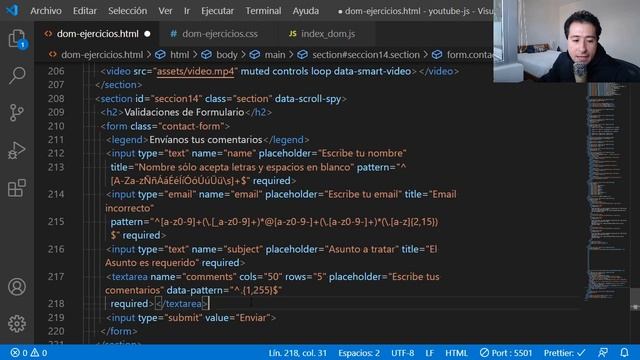
Task: Open the Ir menu
Action: tap(187, 11)
